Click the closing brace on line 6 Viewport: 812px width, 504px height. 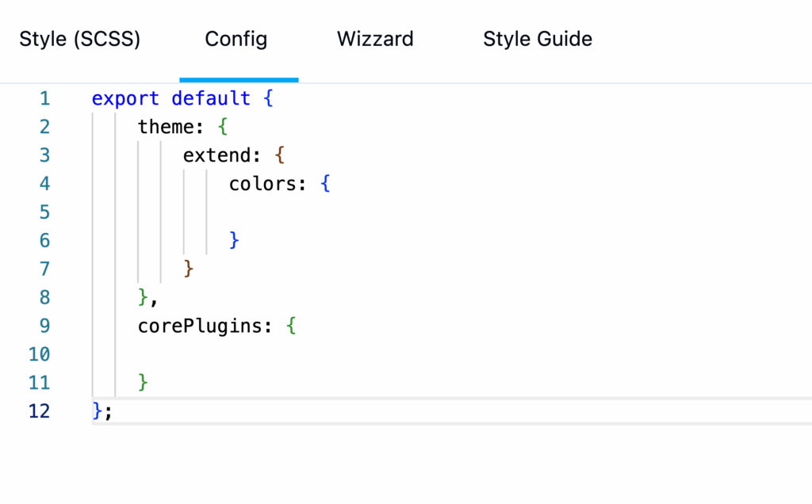coord(234,240)
